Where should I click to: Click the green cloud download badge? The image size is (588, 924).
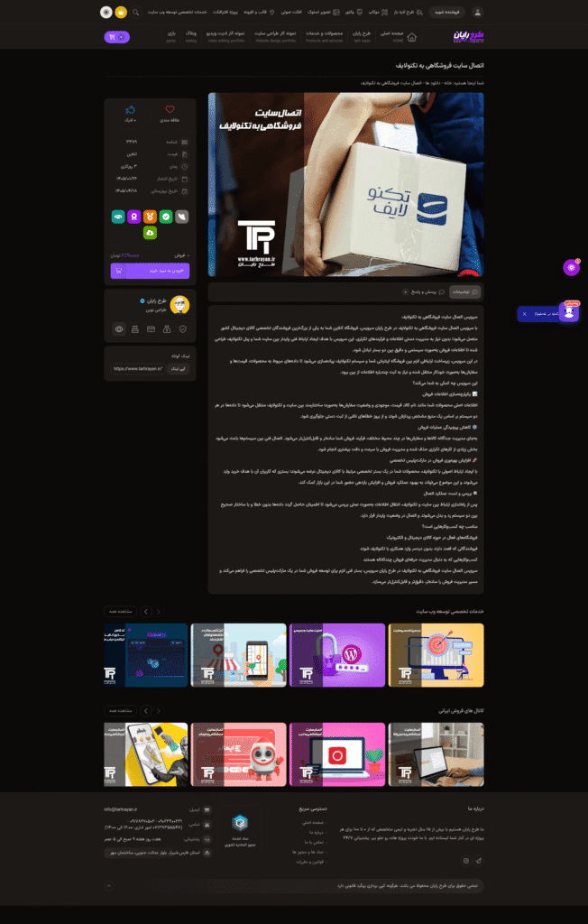pos(150,234)
